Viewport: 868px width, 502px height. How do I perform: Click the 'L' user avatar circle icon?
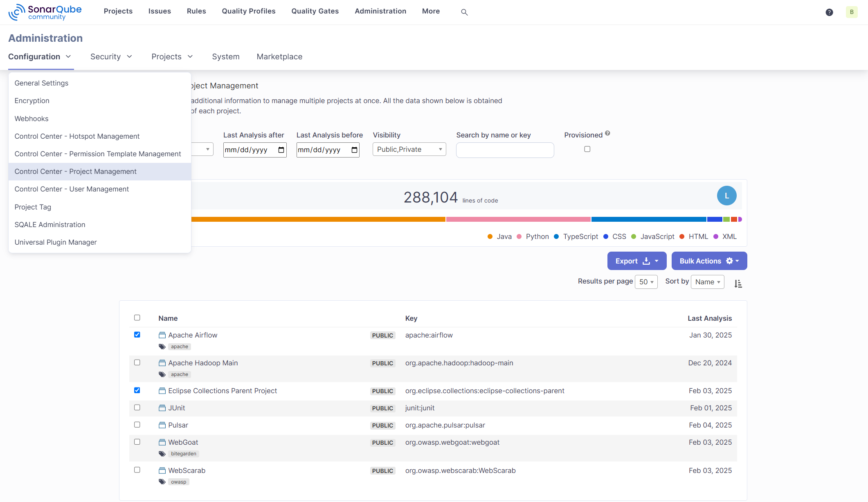point(727,196)
